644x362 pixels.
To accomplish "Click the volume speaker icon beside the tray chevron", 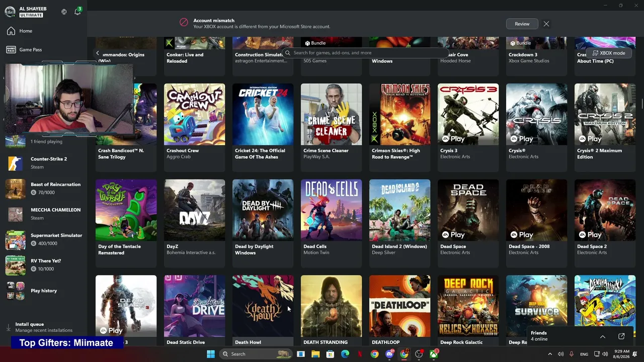I will tap(560, 354).
